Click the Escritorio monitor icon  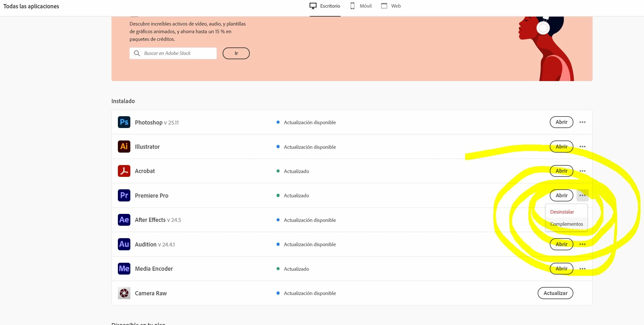coord(313,6)
